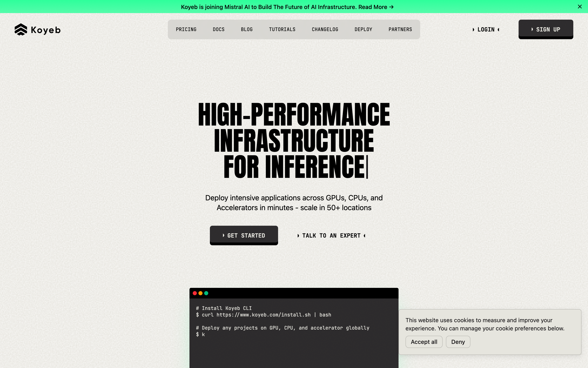Go to the Partners page
588x368 pixels.
tap(400, 29)
